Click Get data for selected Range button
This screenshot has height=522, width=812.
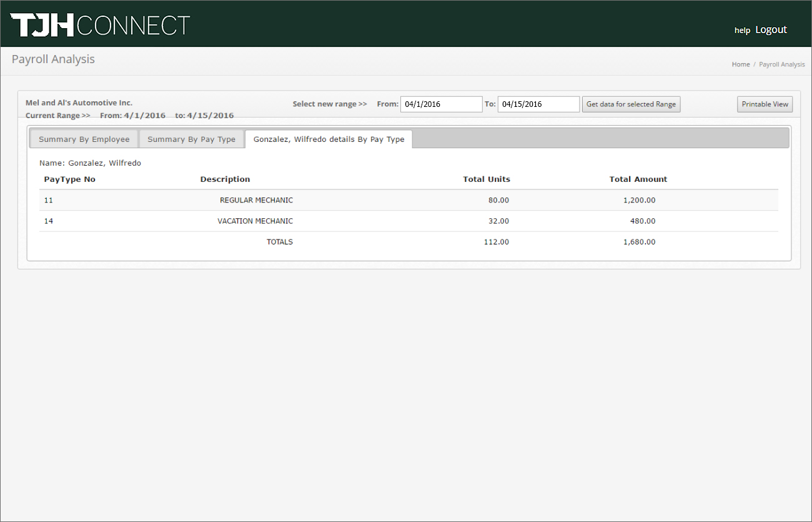point(631,104)
